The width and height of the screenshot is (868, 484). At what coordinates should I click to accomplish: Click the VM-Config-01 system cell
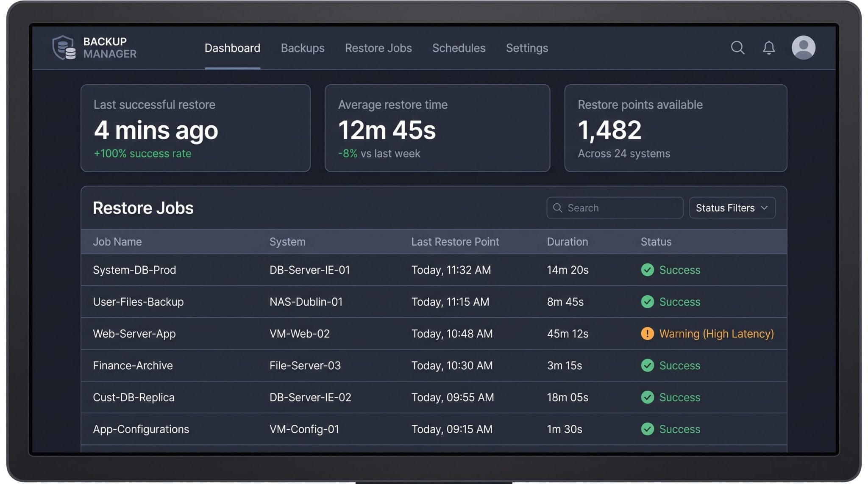click(304, 429)
